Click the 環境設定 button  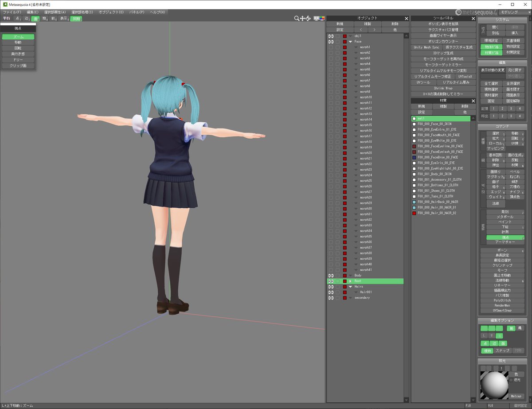(x=491, y=40)
